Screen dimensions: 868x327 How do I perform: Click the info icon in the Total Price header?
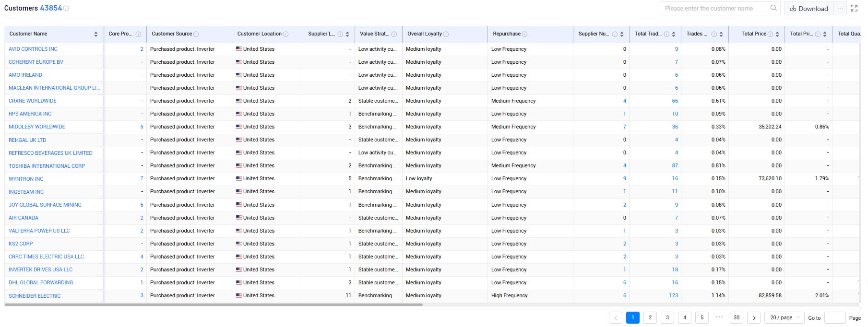[x=770, y=34]
